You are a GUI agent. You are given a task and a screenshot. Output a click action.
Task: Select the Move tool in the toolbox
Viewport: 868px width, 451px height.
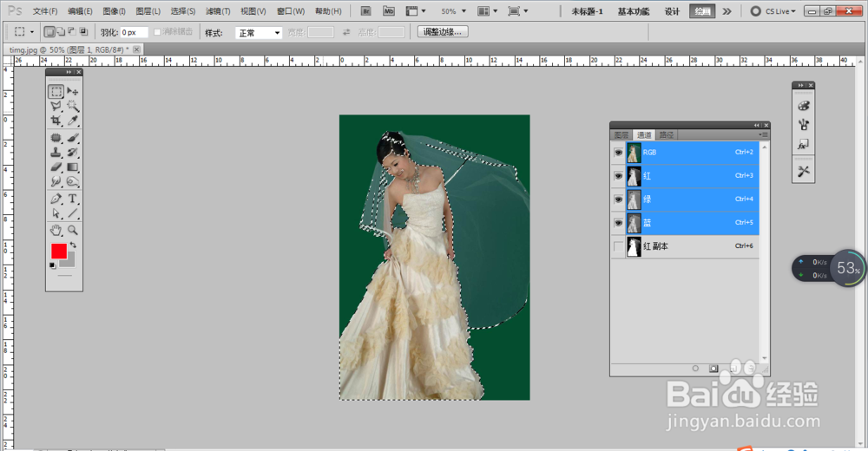(73, 91)
